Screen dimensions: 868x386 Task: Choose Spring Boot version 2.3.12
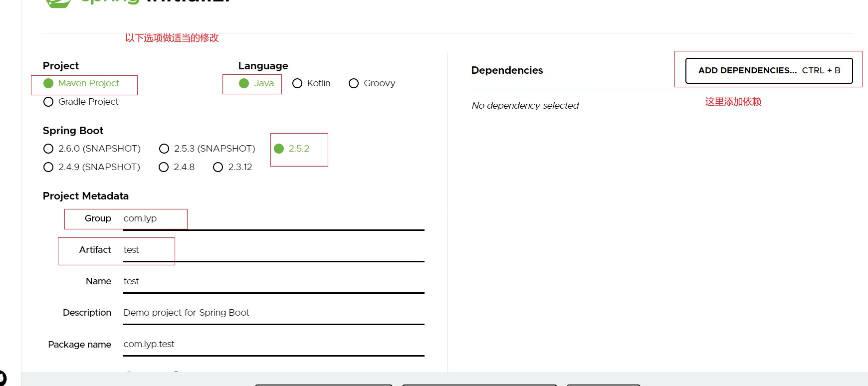click(218, 167)
